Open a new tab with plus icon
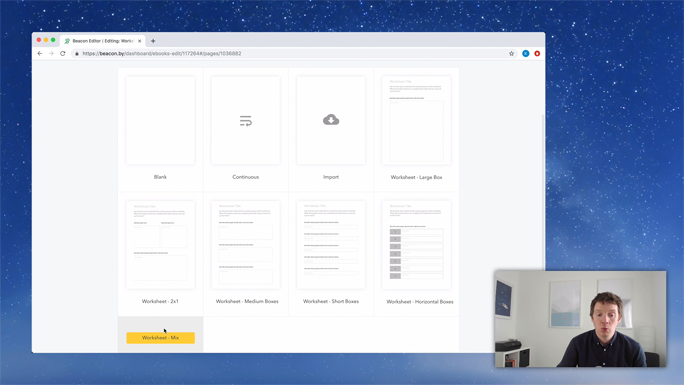The height and width of the screenshot is (385, 684). pos(153,41)
